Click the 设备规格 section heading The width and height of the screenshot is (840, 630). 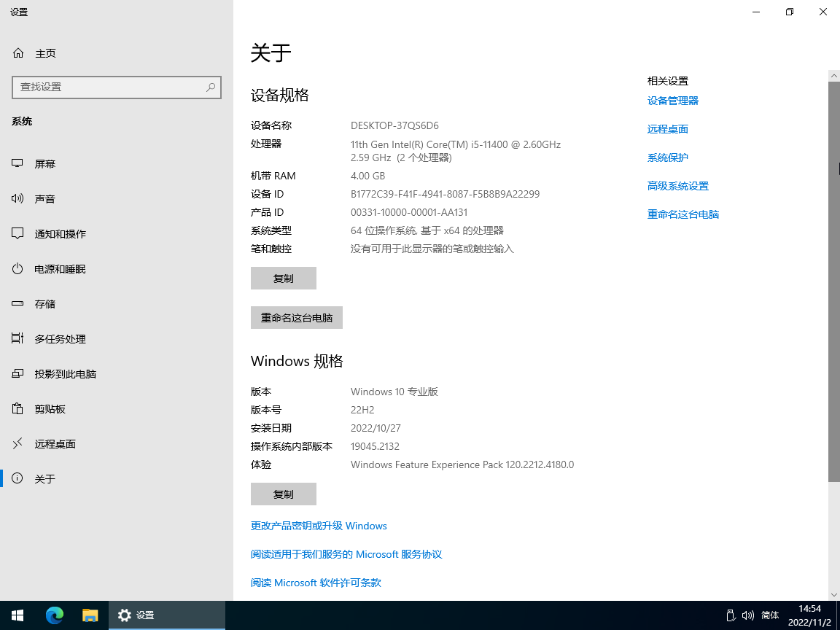point(280,95)
